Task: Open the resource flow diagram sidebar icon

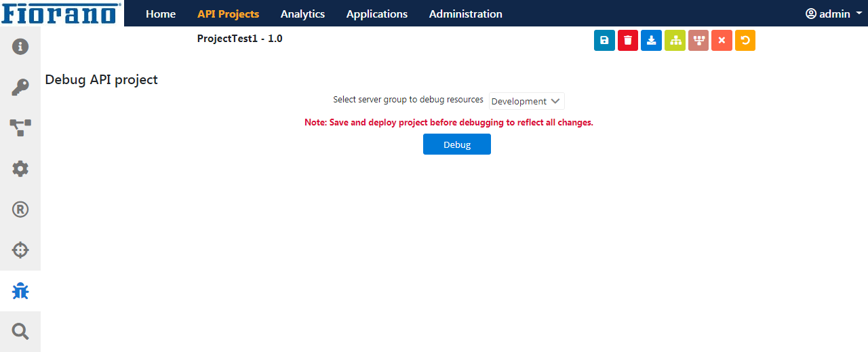Action: pos(20,128)
